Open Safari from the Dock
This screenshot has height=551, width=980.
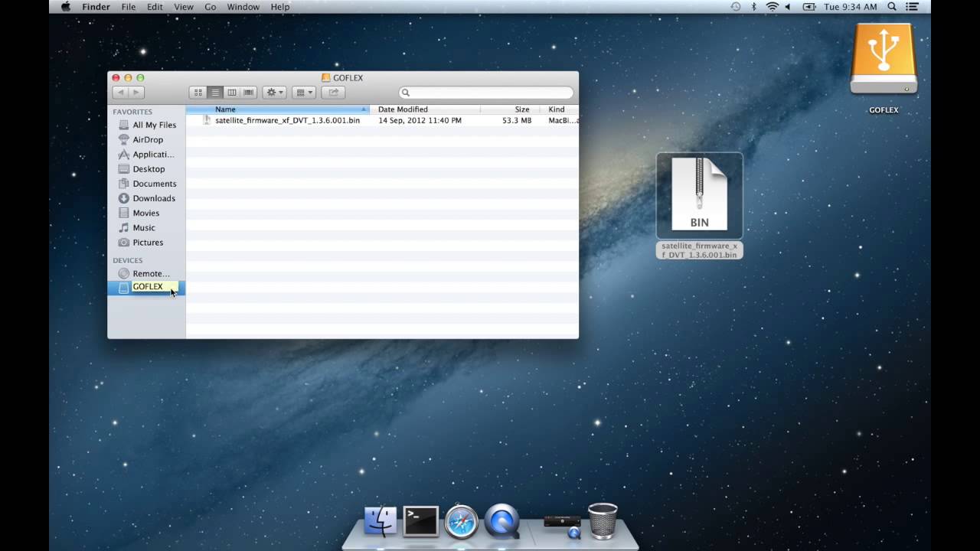(462, 520)
